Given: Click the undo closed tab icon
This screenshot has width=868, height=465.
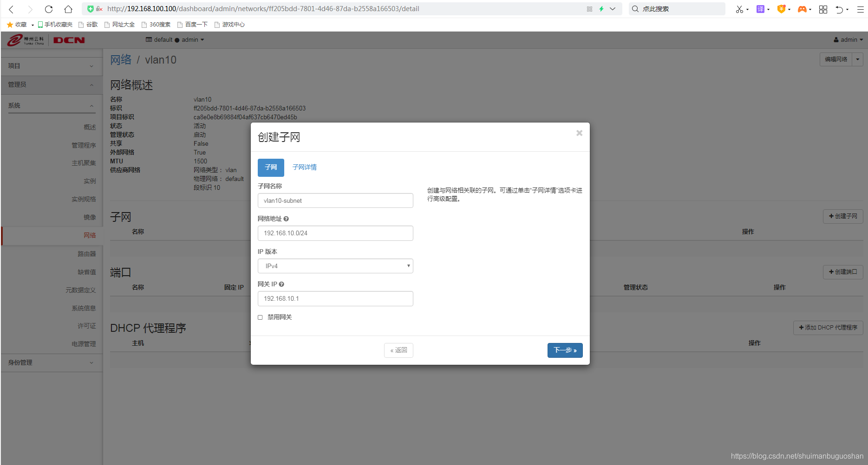Looking at the screenshot, I should (x=839, y=9).
